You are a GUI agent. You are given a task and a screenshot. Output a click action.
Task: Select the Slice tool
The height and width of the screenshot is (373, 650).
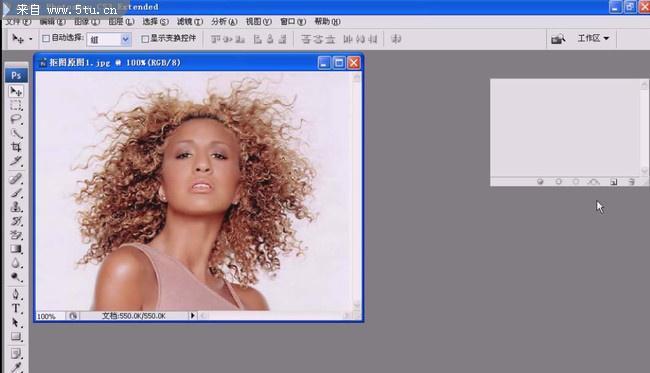point(16,161)
